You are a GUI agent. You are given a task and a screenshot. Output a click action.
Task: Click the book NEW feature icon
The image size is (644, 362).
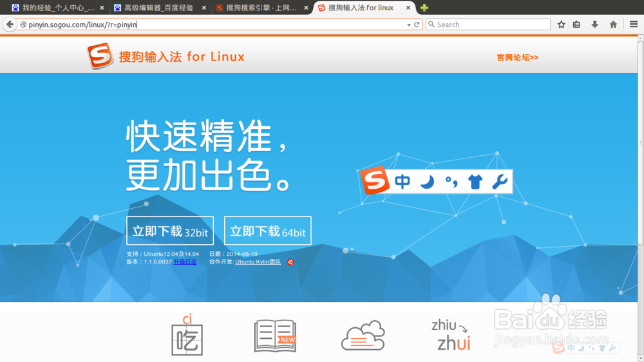(275, 336)
